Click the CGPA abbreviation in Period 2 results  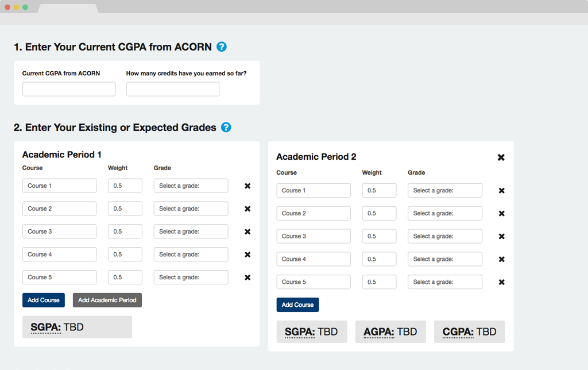pyautogui.click(x=458, y=332)
